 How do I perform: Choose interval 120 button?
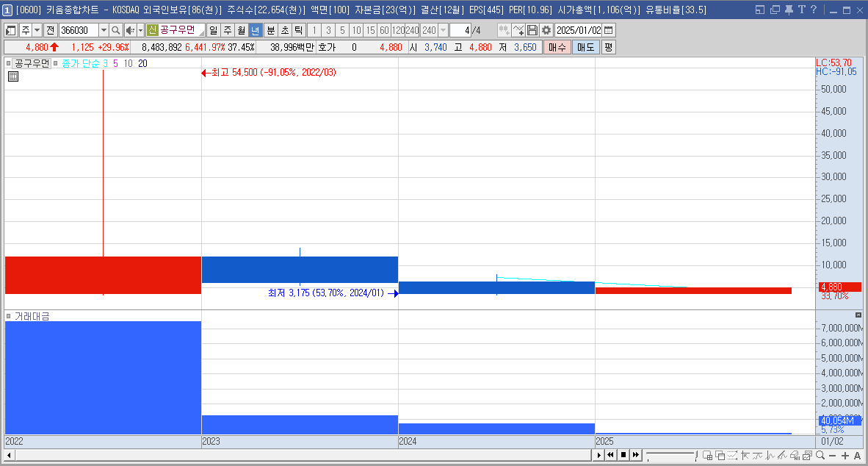pos(398,30)
